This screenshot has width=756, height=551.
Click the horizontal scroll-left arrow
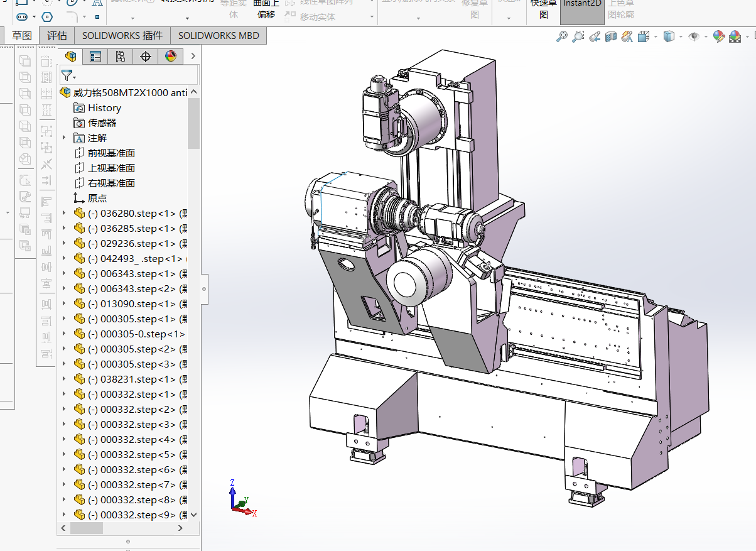63,529
